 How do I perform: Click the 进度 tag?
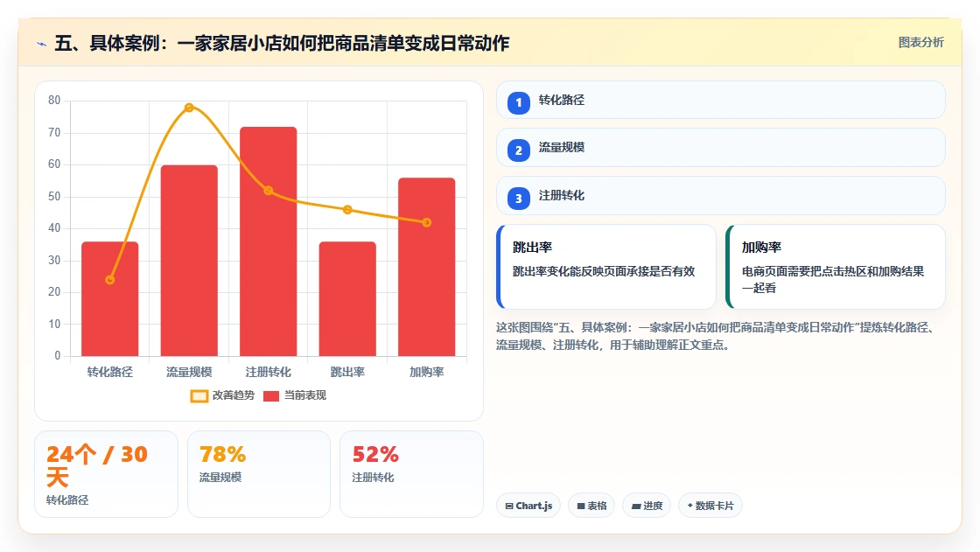[647, 505]
